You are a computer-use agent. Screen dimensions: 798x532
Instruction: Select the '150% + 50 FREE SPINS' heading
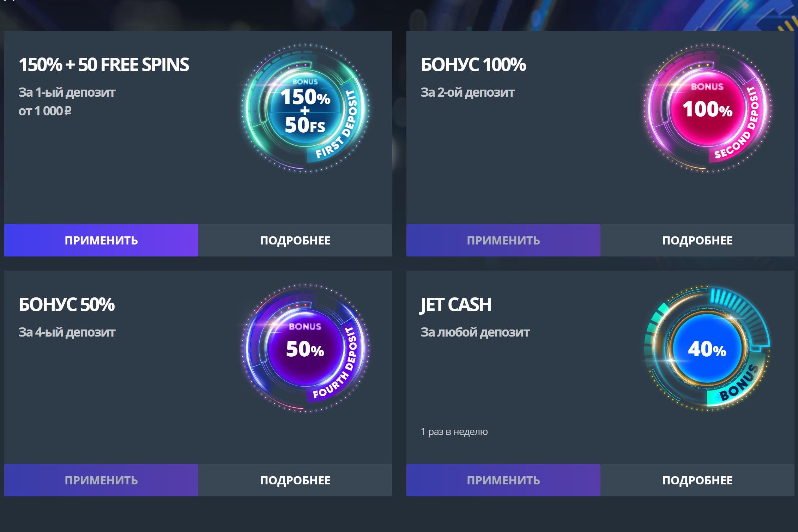pyautogui.click(x=104, y=65)
